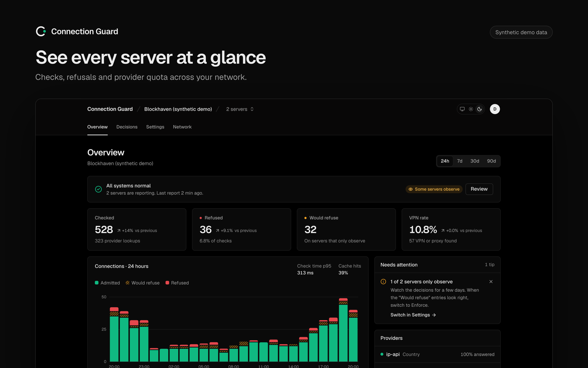Expand the 2 servers selector
Image resolution: width=588 pixels, height=368 pixels.
[x=240, y=109]
